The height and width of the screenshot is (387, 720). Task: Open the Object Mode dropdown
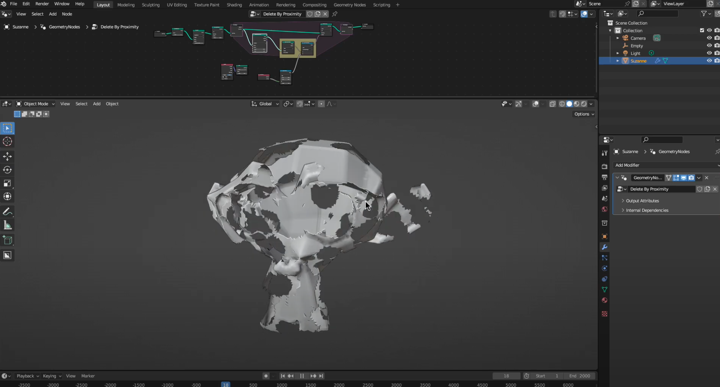click(35, 104)
